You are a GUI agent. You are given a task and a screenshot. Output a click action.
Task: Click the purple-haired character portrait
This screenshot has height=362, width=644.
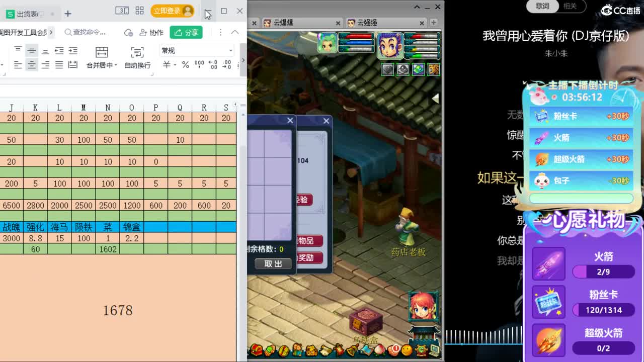(390, 45)
